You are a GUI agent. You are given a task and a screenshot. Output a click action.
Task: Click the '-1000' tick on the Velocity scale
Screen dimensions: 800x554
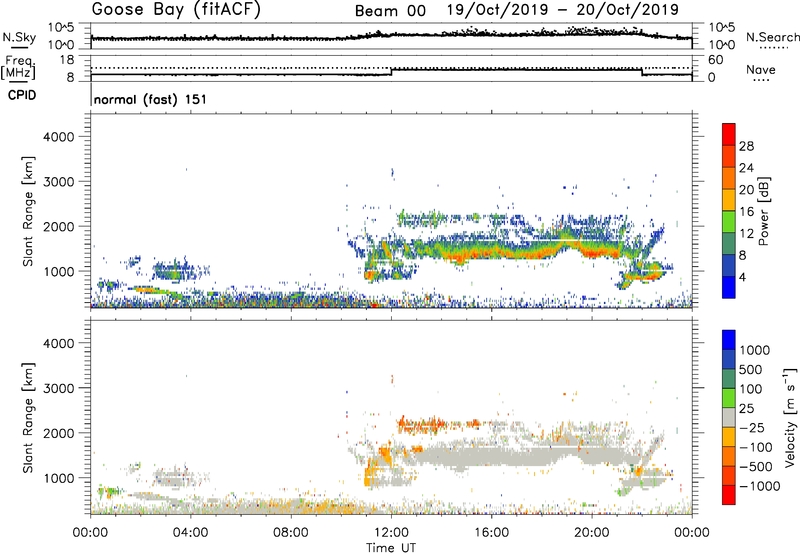760,486
